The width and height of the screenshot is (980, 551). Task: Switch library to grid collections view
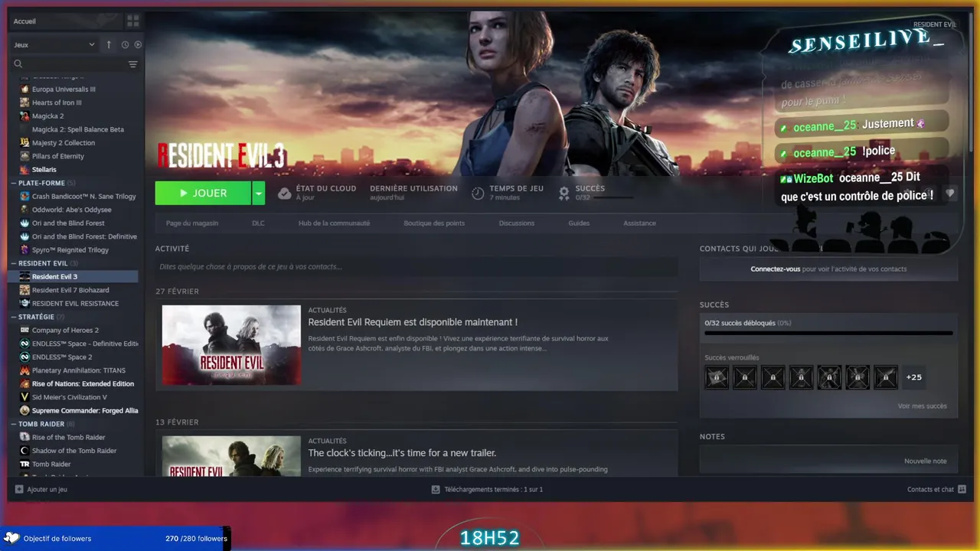point(133,21)
